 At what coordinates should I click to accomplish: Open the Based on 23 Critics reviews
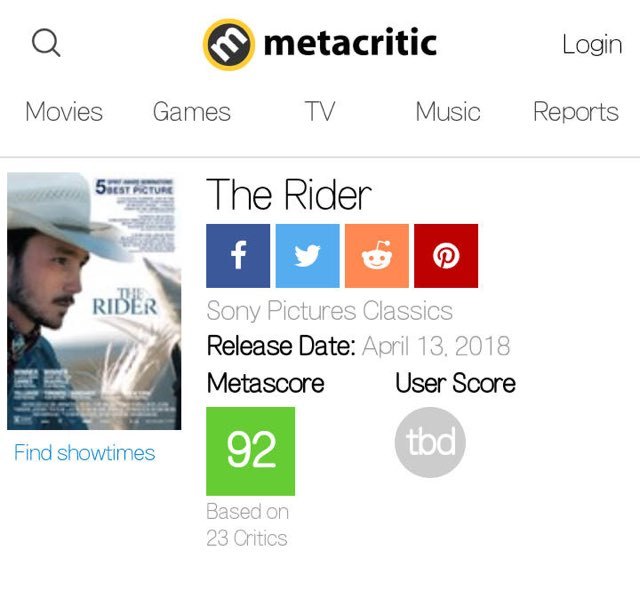pos(247,525)
